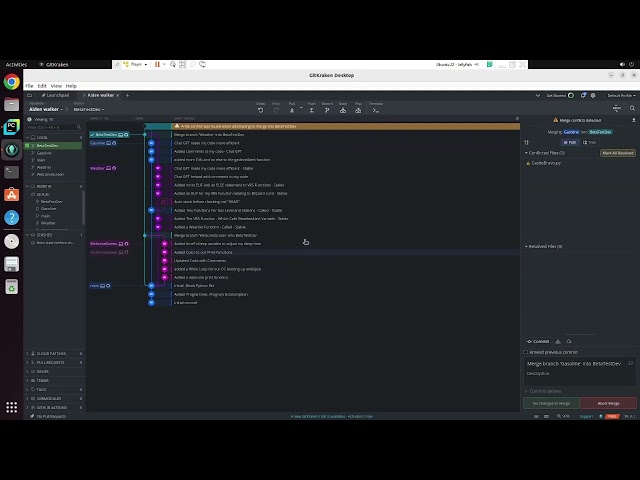The image size is (640, 480).
Task: Open conflicted file CastleBravo.py
Action: pyautogui.click(x=546, y=163)
